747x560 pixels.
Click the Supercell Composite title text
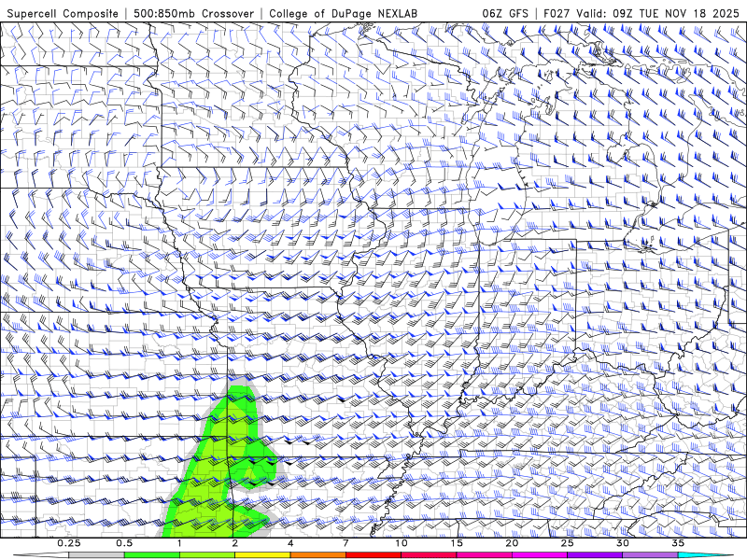[x=63, y=14]
